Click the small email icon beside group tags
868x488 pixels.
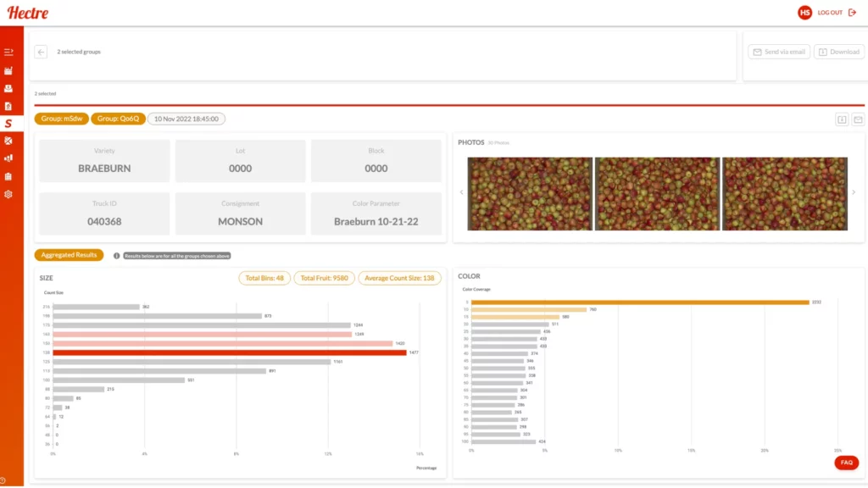pyautogui.click(x=858, y=119)
